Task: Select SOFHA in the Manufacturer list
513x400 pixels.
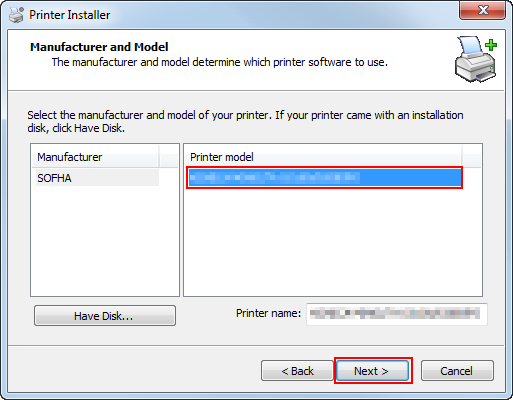Action: click(x=97, y=178)
